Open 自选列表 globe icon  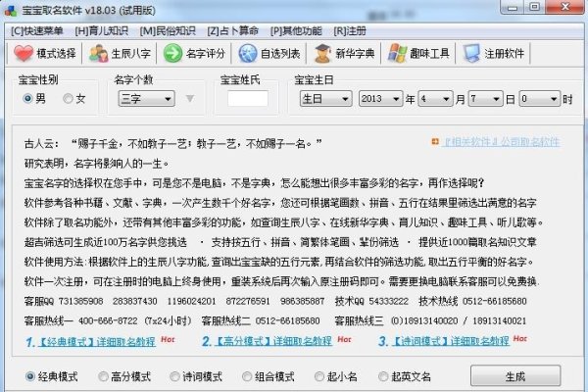click(x=248, y=53)
